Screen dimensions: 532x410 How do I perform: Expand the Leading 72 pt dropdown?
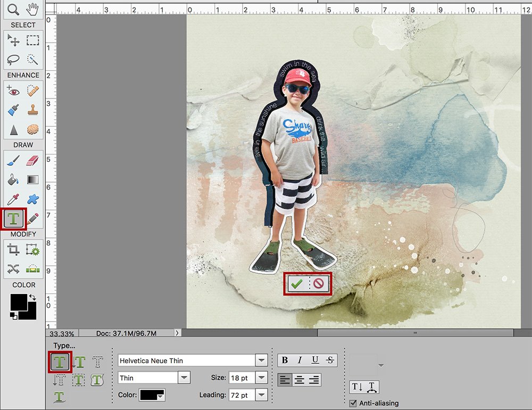[x=262, y=395]
